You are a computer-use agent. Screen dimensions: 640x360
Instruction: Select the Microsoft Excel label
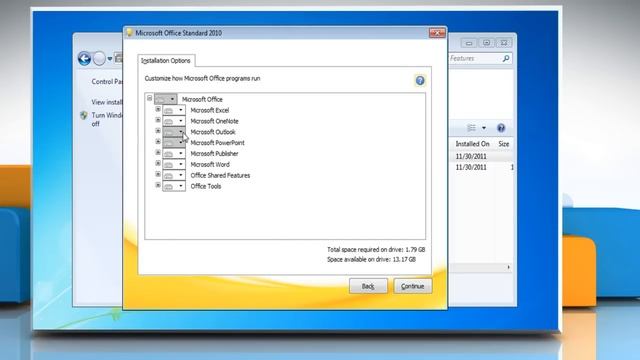click(210, 110)
